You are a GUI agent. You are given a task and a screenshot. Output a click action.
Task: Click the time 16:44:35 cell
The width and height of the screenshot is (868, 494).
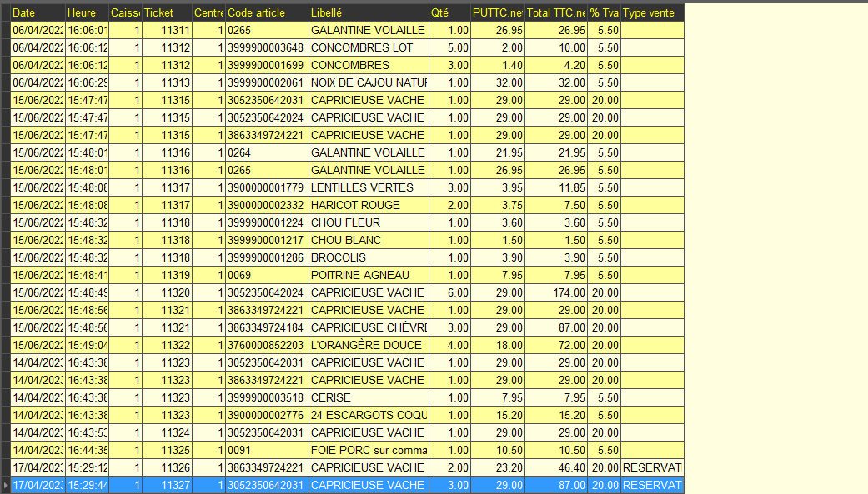87,451
